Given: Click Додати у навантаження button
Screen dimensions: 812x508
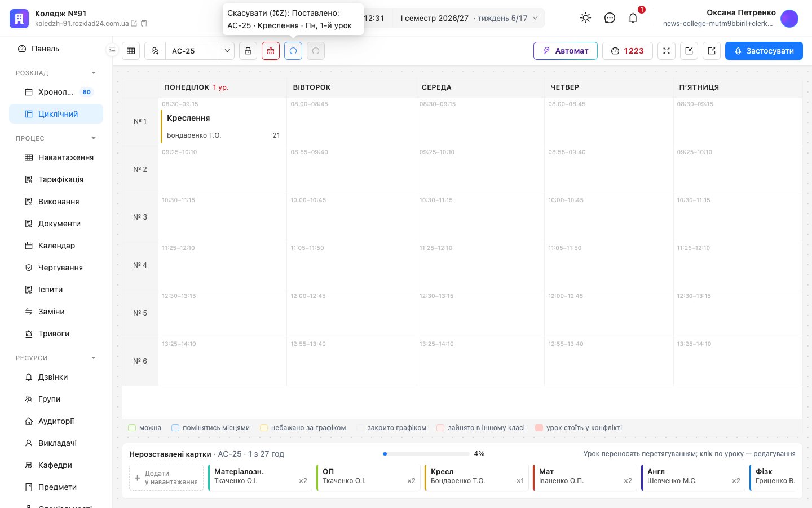Looking at the screenshot, I should (166, 478).
